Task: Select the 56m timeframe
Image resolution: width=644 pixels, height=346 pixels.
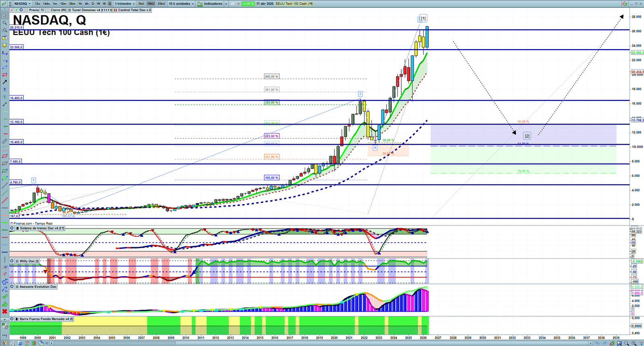Action: click(72, 4)
